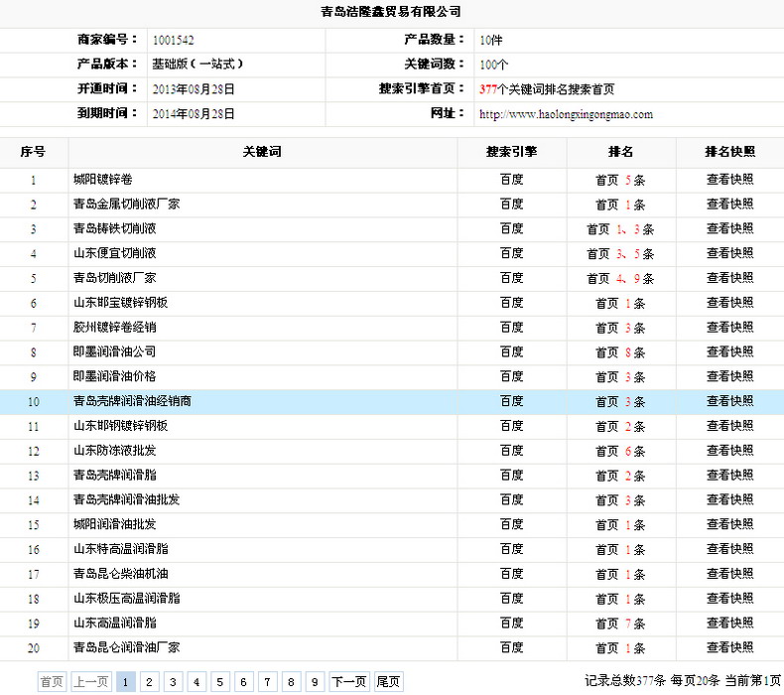Click merchant number 1001542
784x695 pixels.
[x=173, y=40]
